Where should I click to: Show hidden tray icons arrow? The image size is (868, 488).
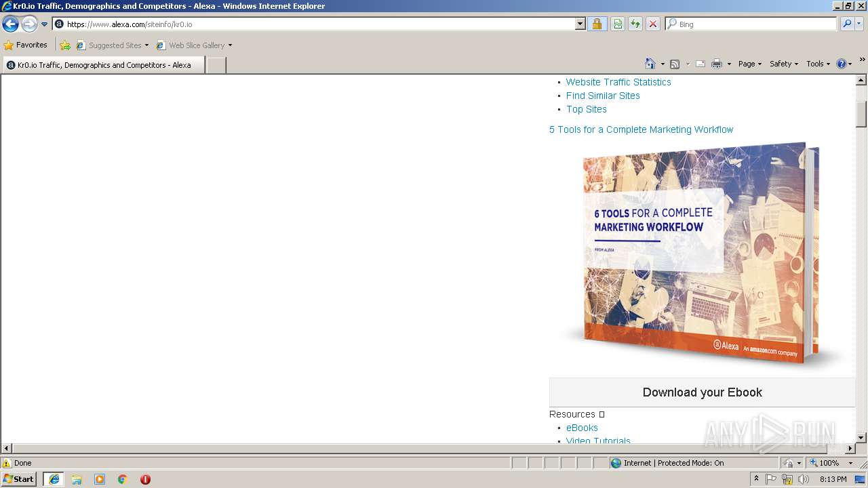(x=756, y=479)
